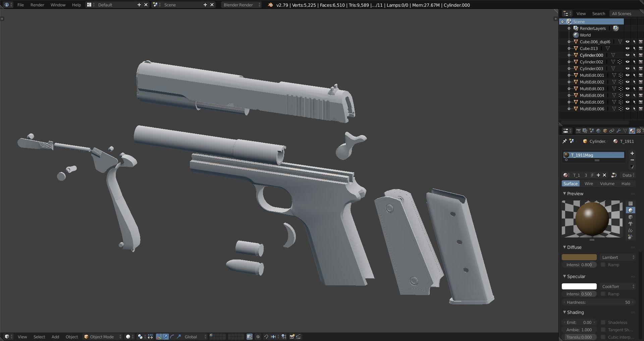Enable the rotate manipulator arc icon
This screenshot has height=341, width=644.
pos(172,337)
